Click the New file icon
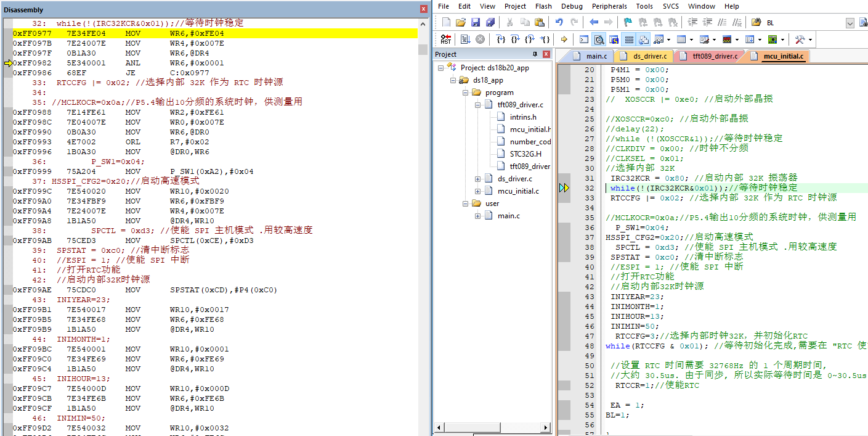The height and width of the screenshot is (436, 868). click(447, 22)
